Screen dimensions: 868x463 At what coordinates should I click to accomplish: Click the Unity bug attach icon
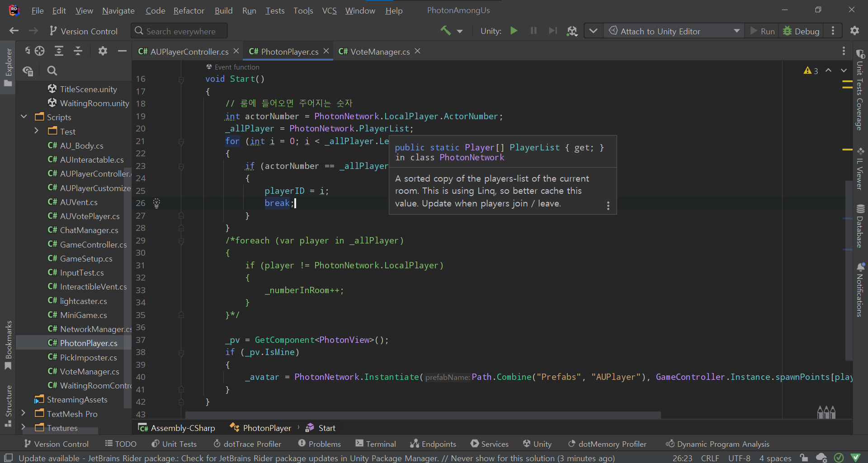(x=572, y=31)
